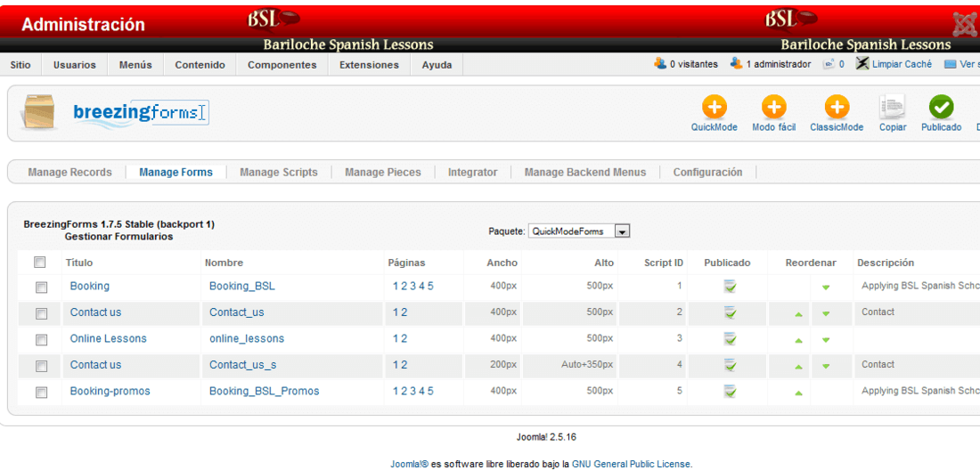
Task: Open the Extensiones menu
Action: click(x=369, y=65)
